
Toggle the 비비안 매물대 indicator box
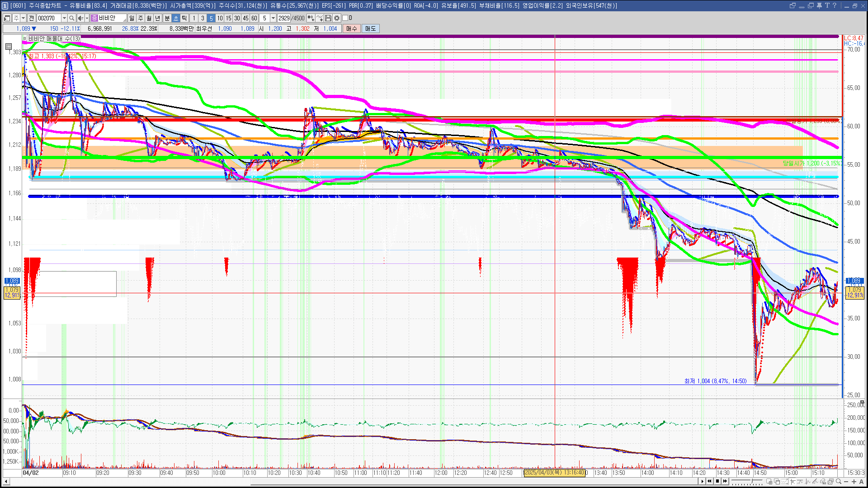25,38
